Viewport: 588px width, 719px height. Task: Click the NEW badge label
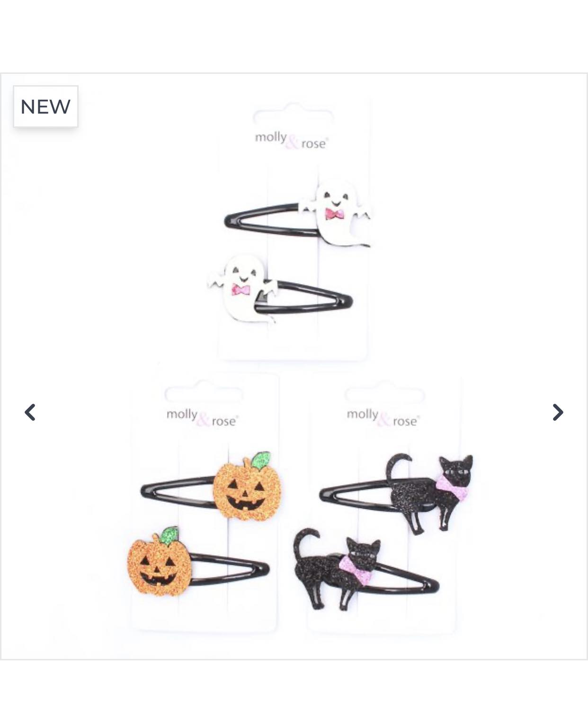[45, 107]
